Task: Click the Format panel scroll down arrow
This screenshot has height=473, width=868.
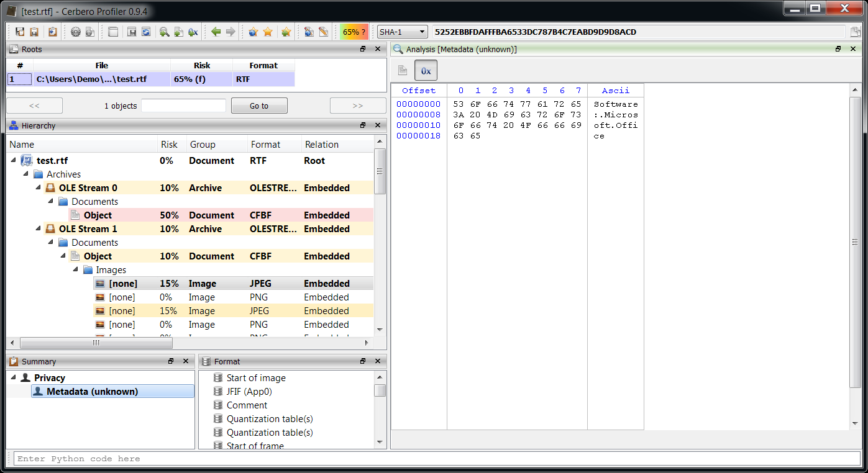Action: tap(380, 443)
